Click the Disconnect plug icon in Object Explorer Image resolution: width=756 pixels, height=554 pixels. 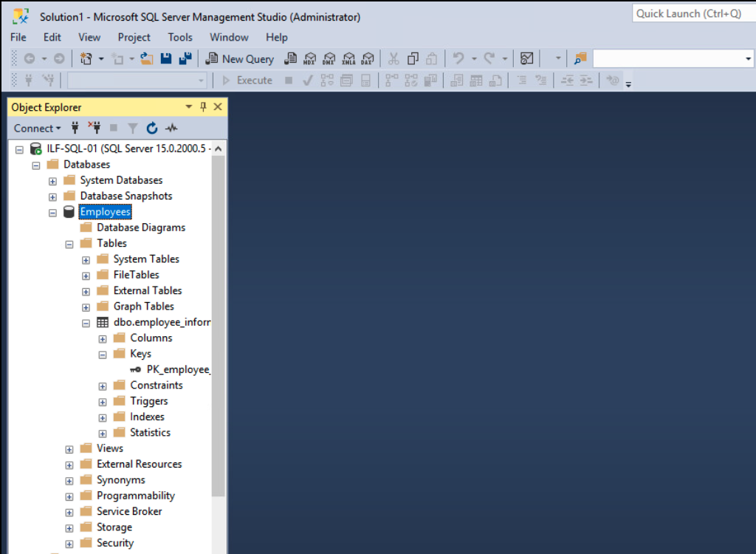(94, 129)
